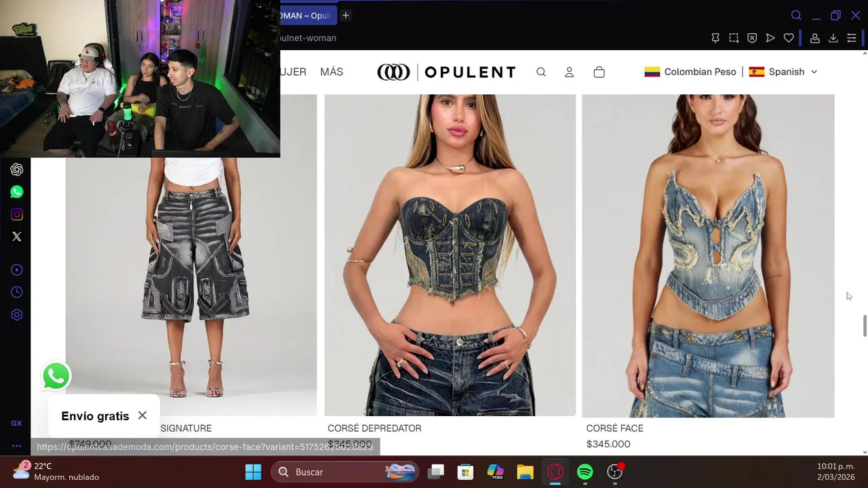868x488 pixels.
Task: Open the Microsoft 365 Copilot taskbar icon
Action: 496,472
